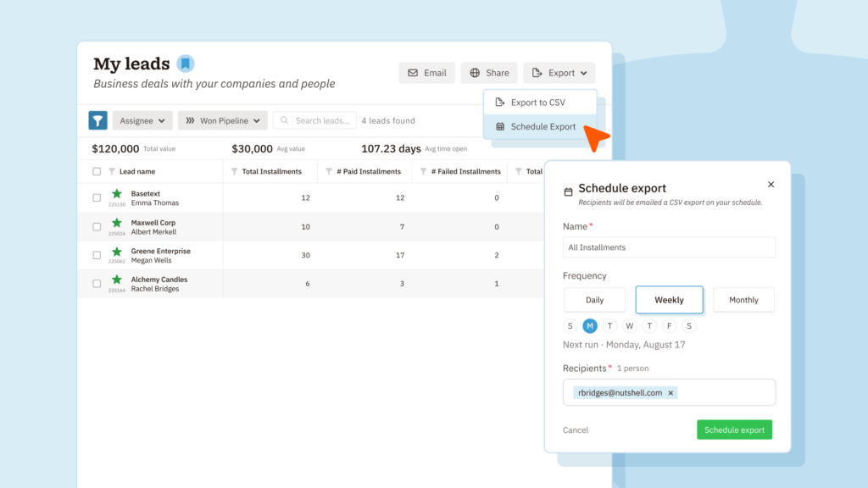Click the Search leads input field

click(x=314, y=120)
